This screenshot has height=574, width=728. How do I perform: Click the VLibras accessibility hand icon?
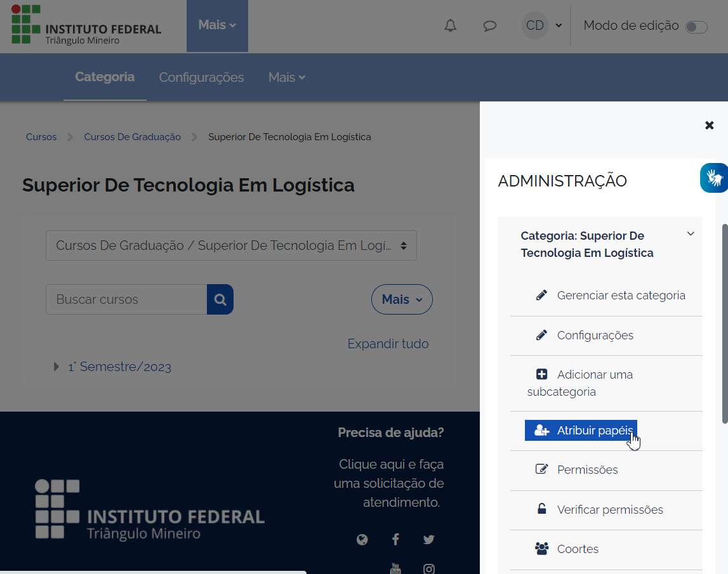[715, 178]
